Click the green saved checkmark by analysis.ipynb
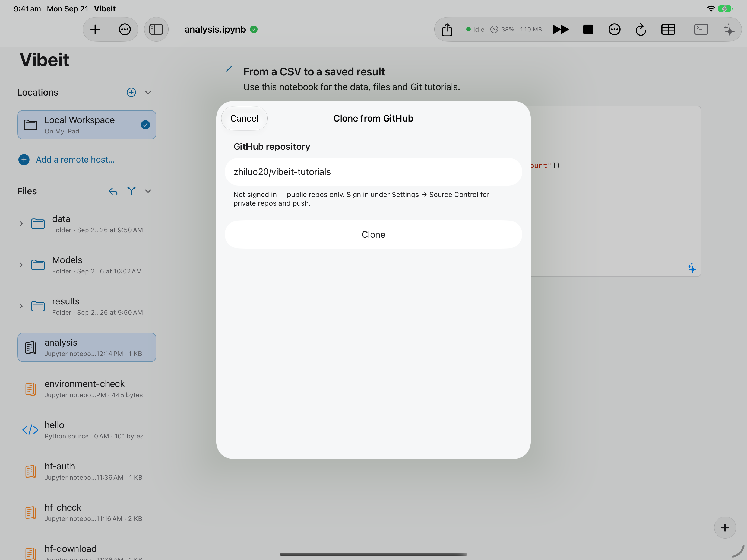This screenshot has width=747, height=560. point(254,29)
